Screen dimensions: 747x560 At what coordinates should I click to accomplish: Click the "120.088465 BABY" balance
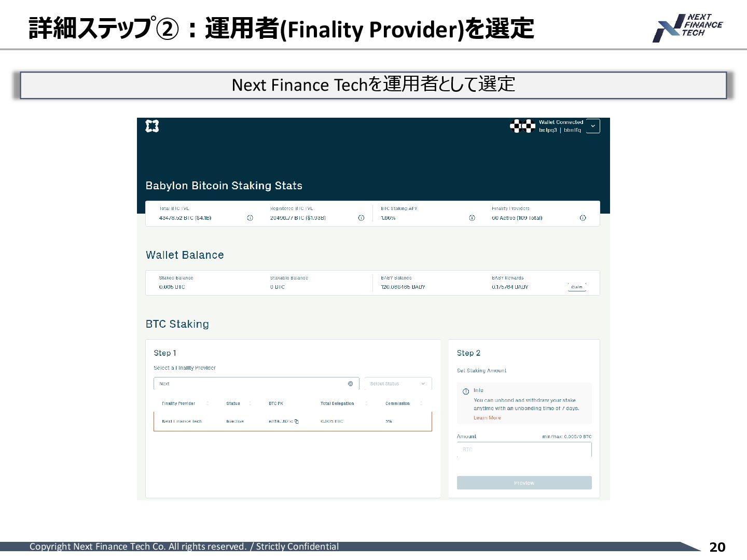click(403, 287)
